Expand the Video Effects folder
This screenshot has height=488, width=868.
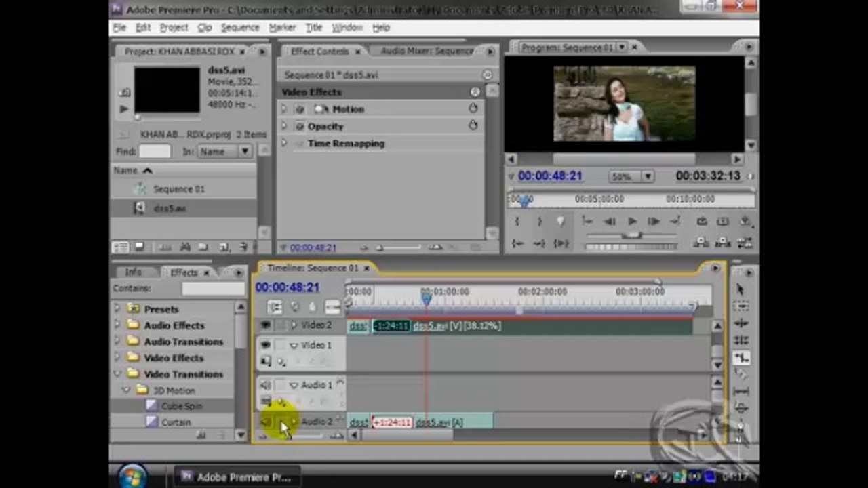[117, 358]
